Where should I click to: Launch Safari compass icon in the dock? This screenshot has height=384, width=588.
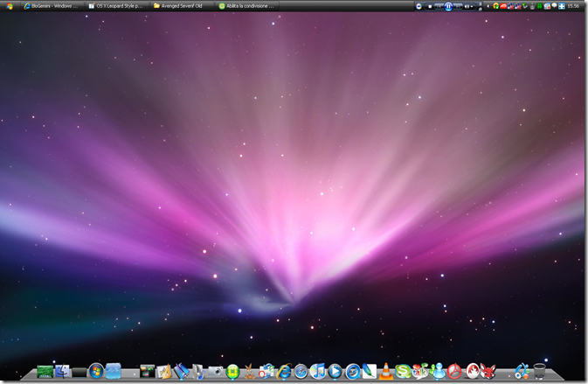click(x=301, y=372)
